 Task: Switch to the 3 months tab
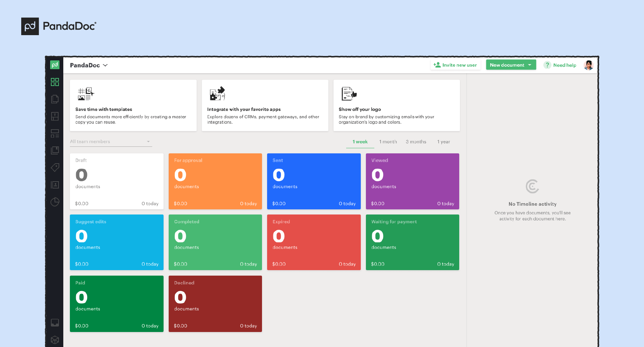click(416, 142)
